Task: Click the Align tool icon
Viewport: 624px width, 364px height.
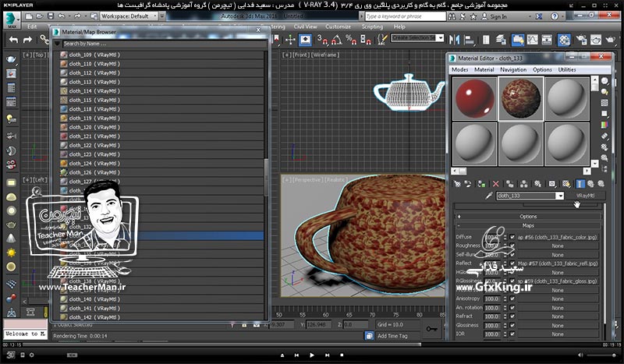Action: (x=470, y=40)
